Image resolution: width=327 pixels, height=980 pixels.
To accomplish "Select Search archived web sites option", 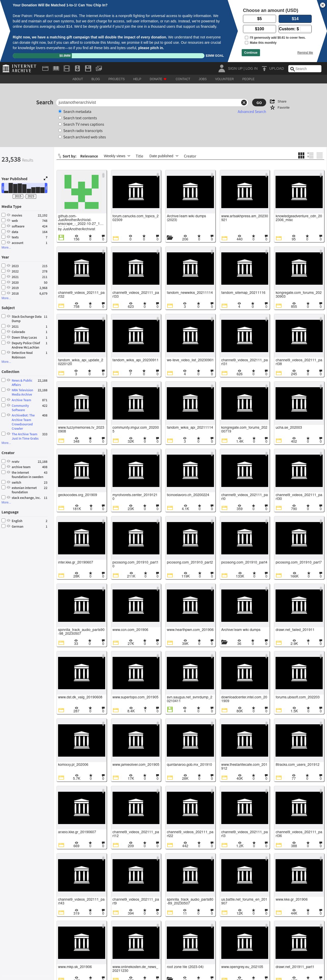I will click(60, 137).
